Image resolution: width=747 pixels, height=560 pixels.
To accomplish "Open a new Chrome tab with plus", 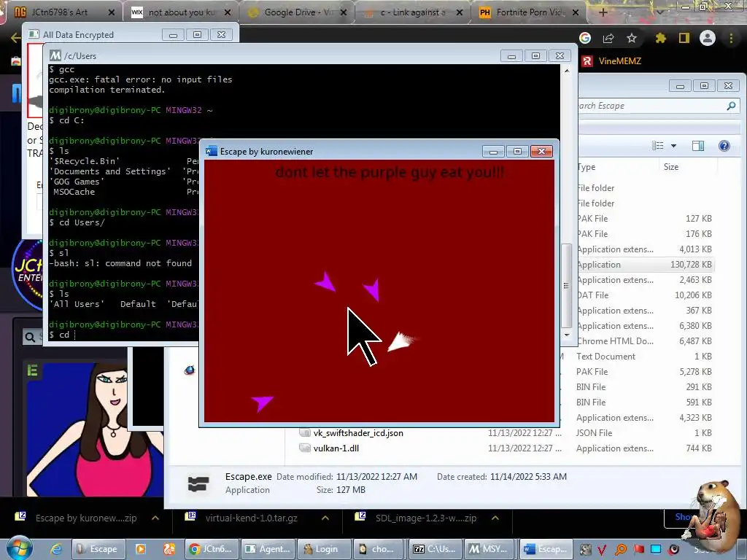I will pyautogui.click(x=603, y=12).
